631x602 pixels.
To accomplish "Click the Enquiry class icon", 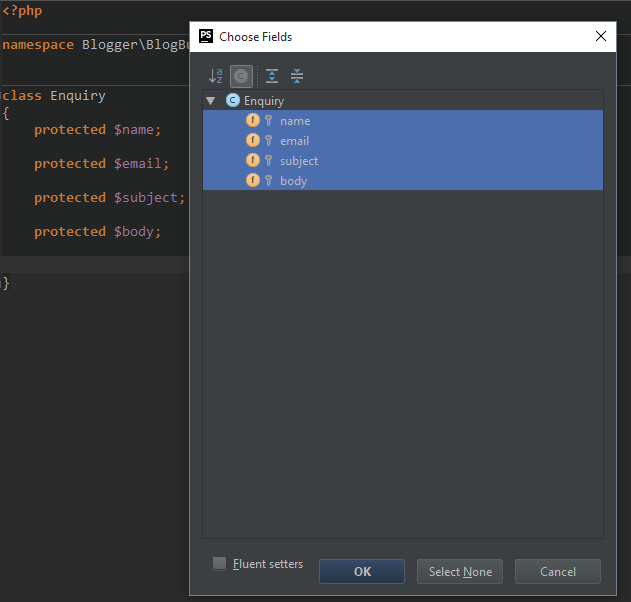I will 233,101.
